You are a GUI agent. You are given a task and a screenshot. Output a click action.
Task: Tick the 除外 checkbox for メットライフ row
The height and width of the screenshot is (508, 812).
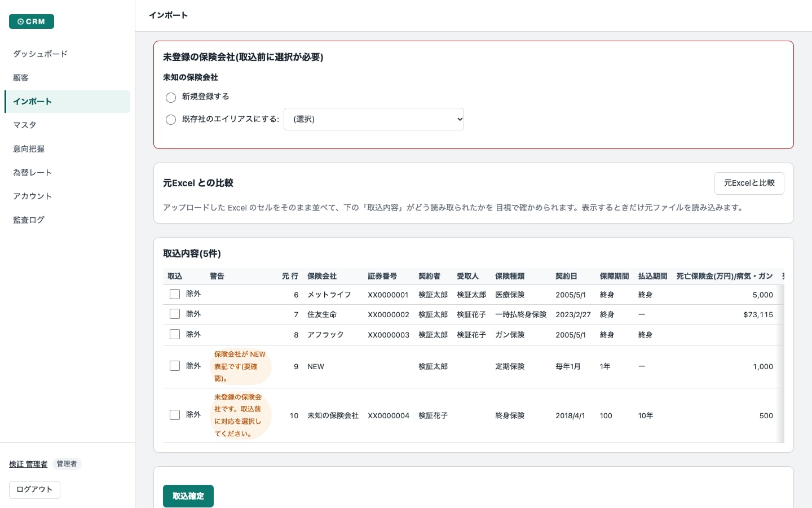tap(175, 294)
